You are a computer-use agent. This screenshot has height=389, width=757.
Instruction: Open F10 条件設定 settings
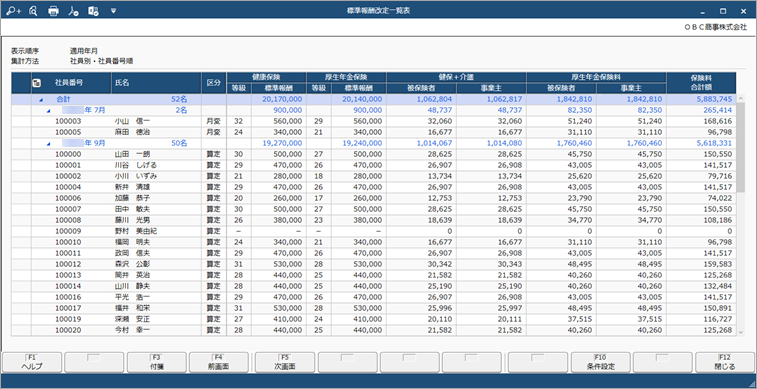pyautogui.click(x=601, y=362)
